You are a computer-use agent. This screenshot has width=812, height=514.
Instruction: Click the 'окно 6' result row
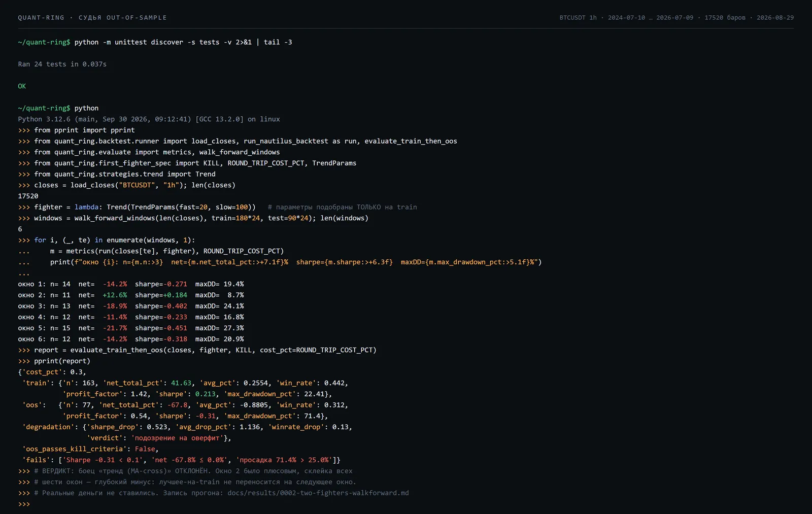pos(131,339)
